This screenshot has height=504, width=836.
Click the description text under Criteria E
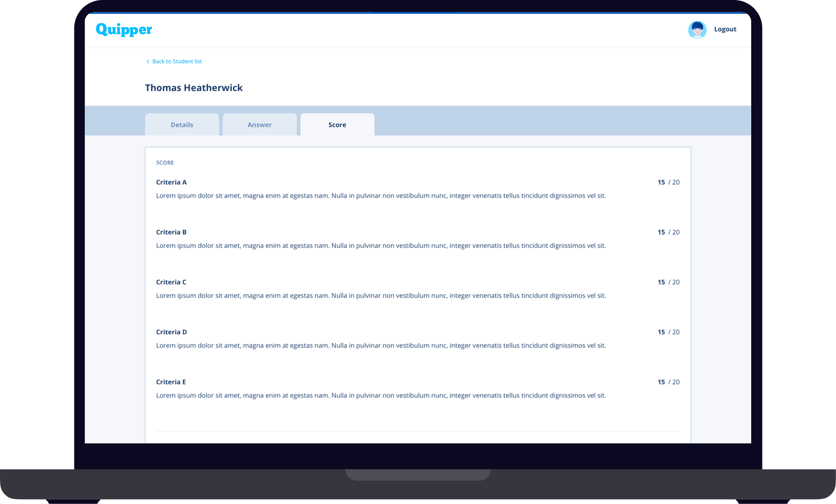[x=381, y=396]
